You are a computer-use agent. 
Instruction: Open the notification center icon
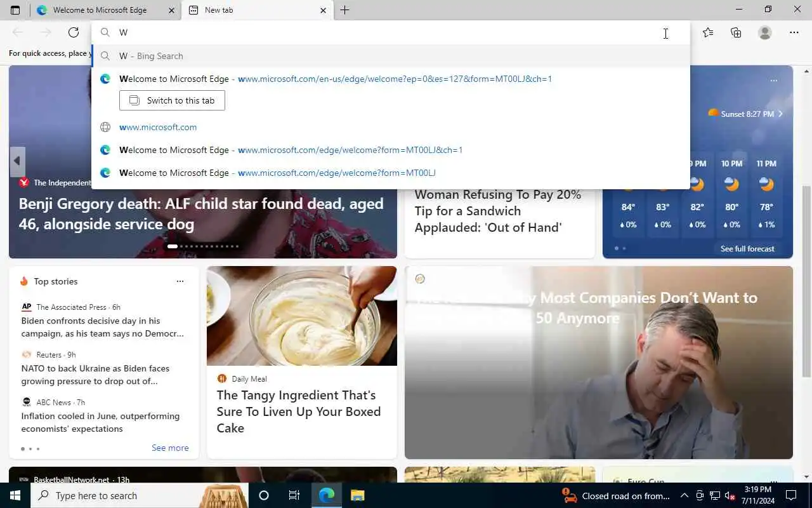[791, 495]
